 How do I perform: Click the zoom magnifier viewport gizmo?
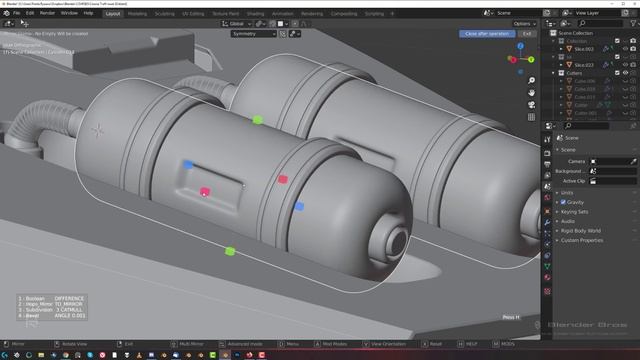click(x=531, y=80)
